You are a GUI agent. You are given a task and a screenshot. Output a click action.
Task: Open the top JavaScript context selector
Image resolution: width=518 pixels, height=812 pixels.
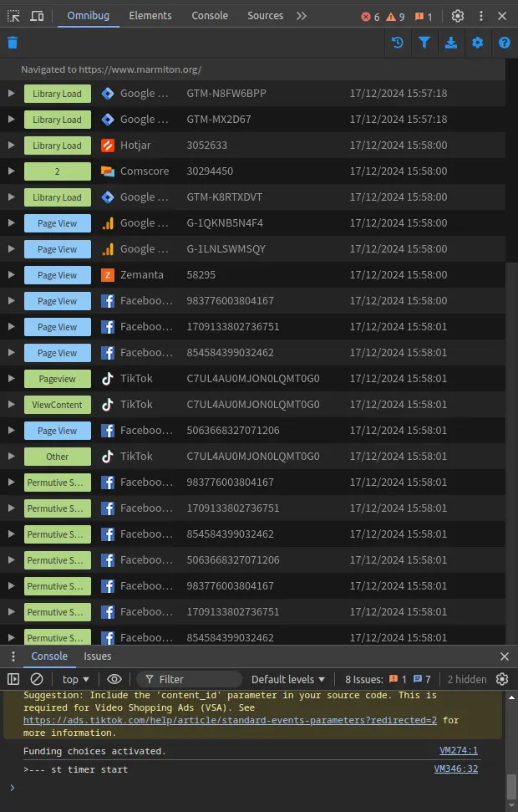point(75,679)
